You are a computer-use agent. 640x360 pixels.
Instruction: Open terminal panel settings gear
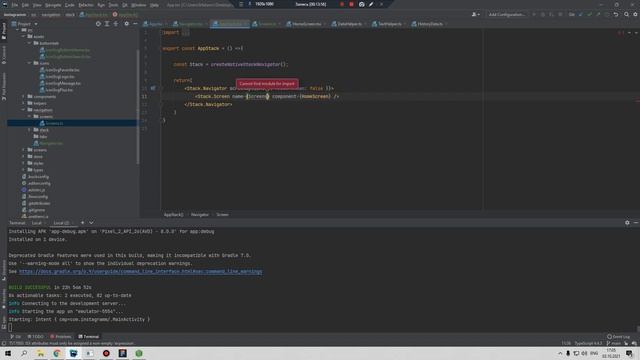[x=627, y=222]
